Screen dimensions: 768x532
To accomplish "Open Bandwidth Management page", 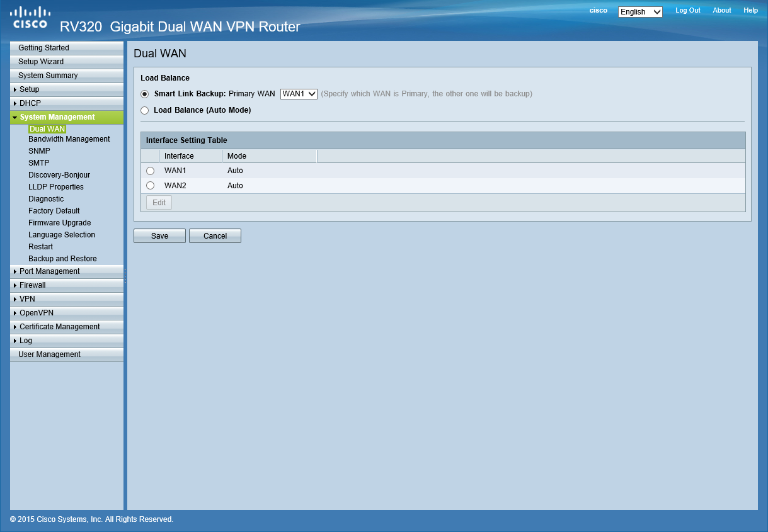I will pos(69,139).
